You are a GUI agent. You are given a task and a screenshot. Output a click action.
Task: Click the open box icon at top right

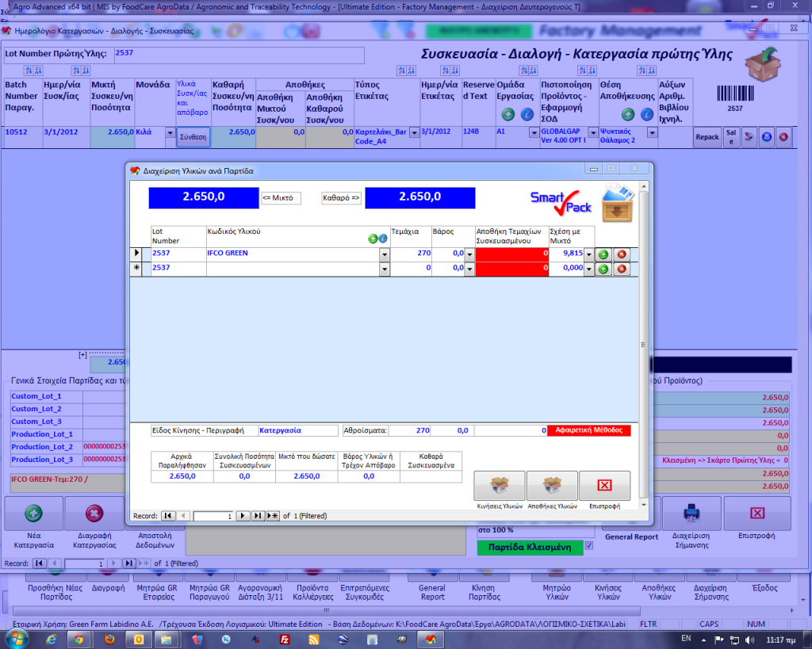point(764,63)
